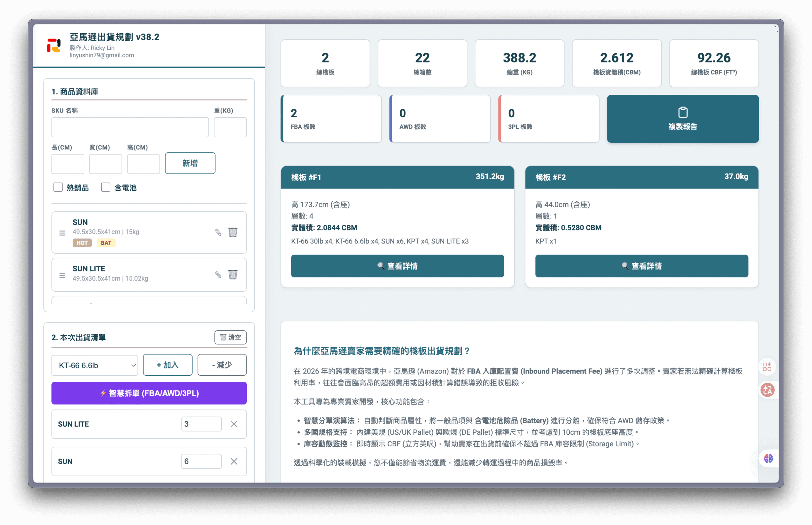This screenshot has width=812, height=525.
Task: Click 查看詳情 on pallet #F2
Action: click(641, 266)
